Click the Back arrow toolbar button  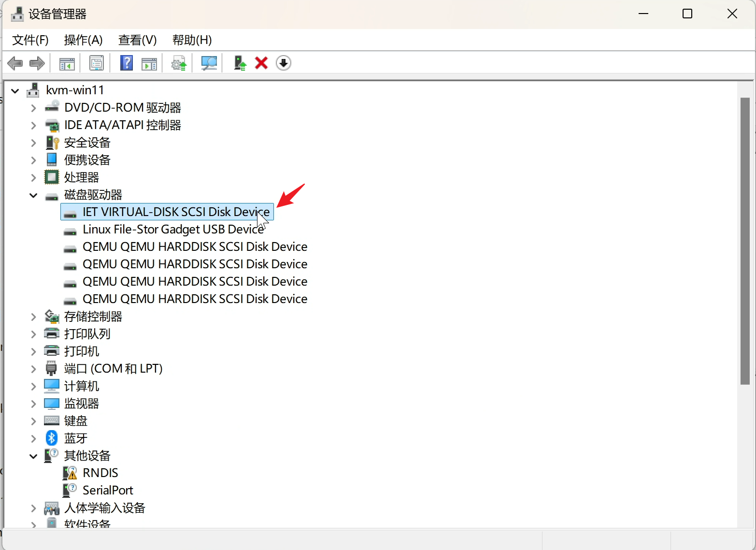[x=15, y=63]
